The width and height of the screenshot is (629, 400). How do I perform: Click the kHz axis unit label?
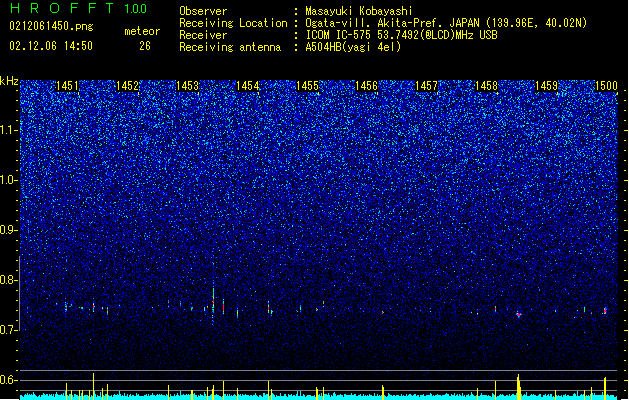(x=9, y=81)
